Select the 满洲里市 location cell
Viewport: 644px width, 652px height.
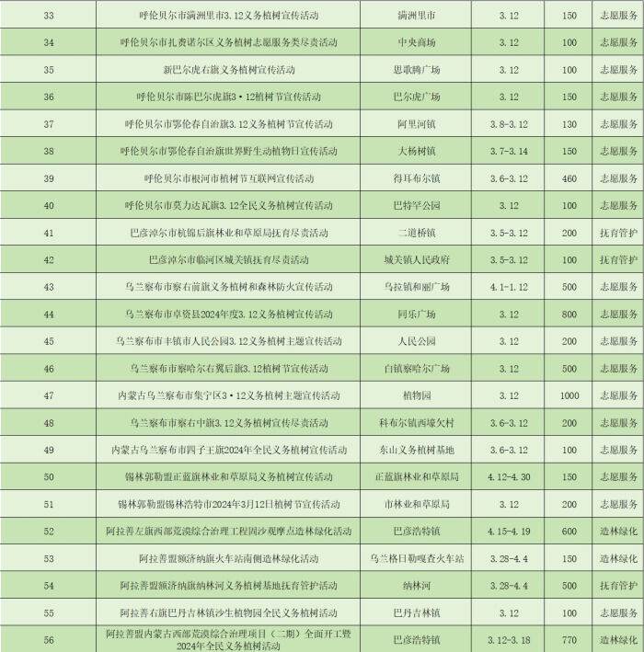[x=417, y=16]
